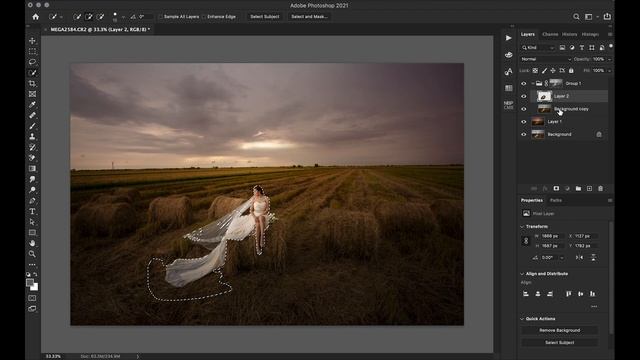The image size is (640, 360).
Task: Click the Select Subject button in options bar
Action: [265, 17]
